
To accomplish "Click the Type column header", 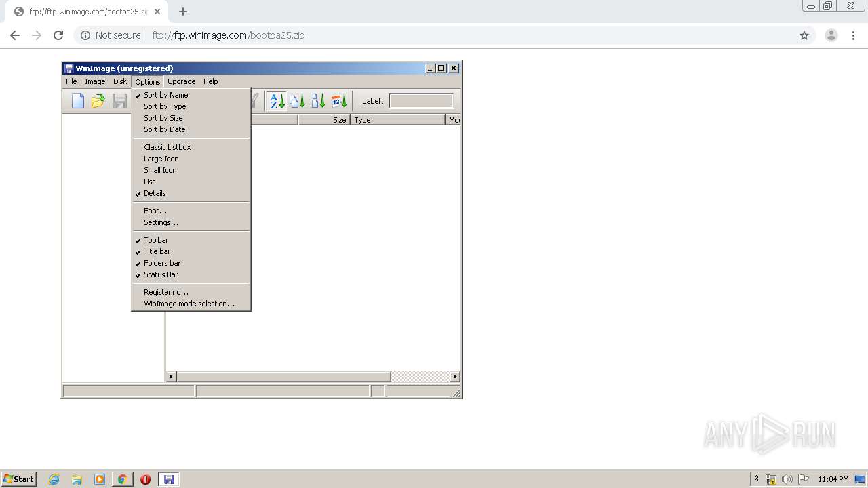I will click(x=398, y=120).
